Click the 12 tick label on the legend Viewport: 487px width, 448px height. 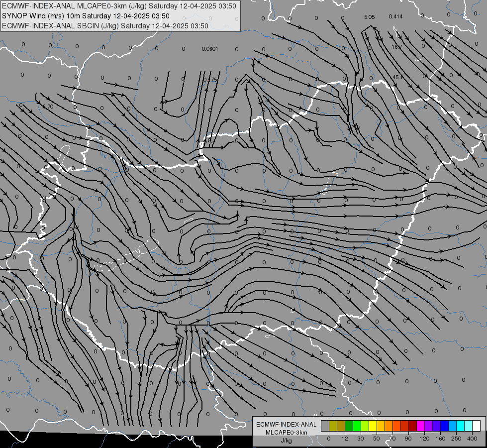click(x=345, y=439)
